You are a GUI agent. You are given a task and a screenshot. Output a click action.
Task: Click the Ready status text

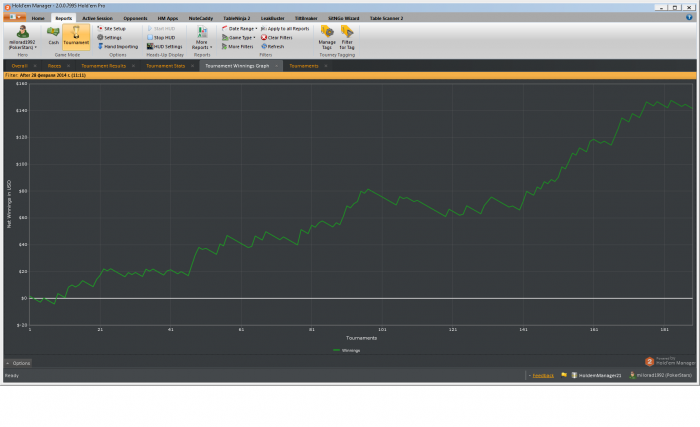12,376
